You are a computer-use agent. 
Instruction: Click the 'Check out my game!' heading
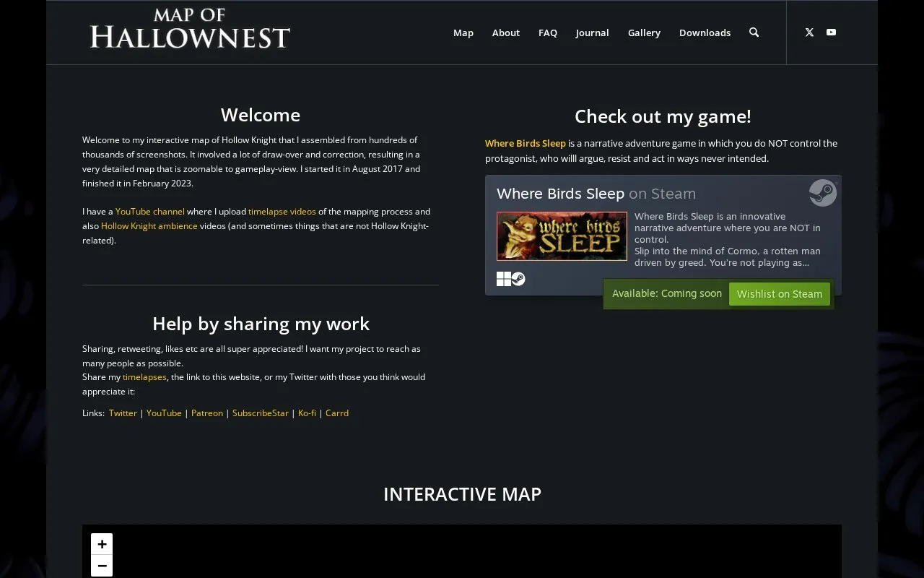point(663,116)
